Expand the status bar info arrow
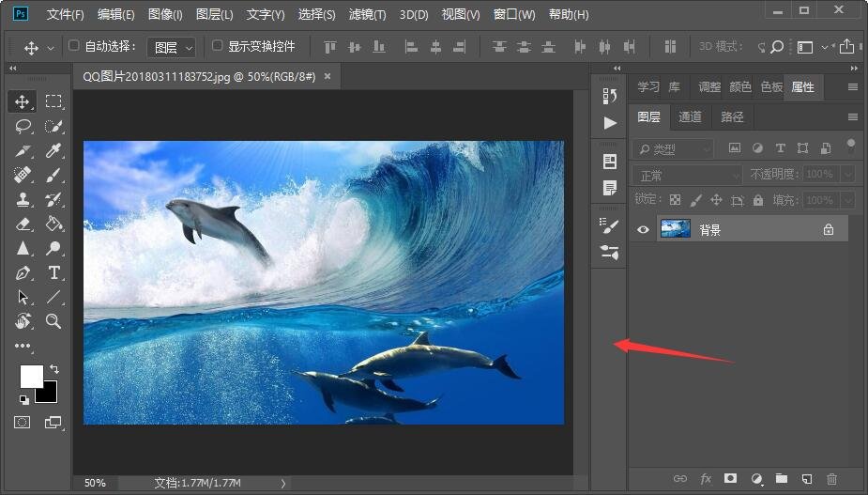Viewport: 868px width, 495px height. click(x=282, y=484)
